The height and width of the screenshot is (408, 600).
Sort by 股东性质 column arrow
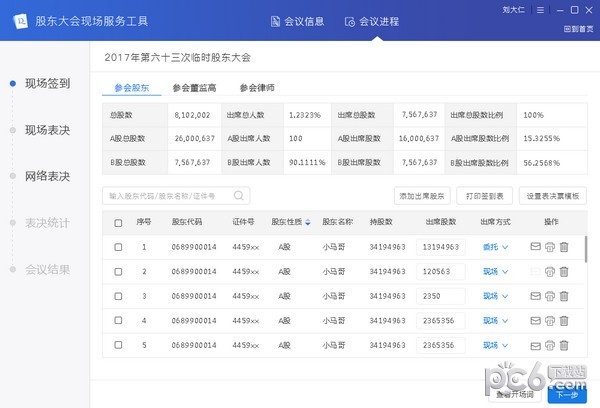[308, 222]
